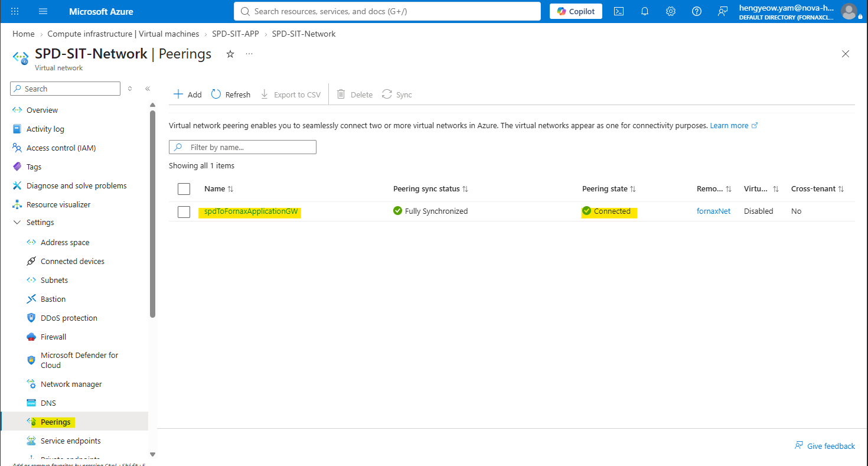868x466 pixels.
Task: Click the global search resources box
Action: click(x=387, y=11)
